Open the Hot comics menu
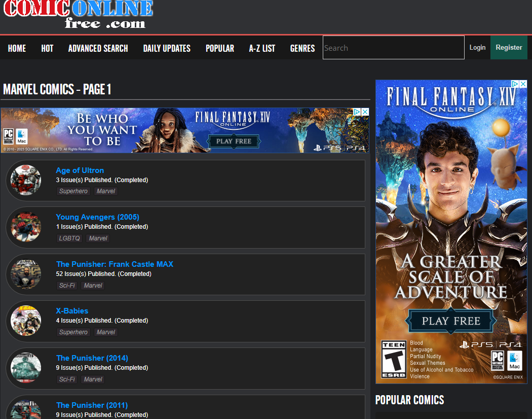This screenshot has height=419, width=532. coord(47,48)
